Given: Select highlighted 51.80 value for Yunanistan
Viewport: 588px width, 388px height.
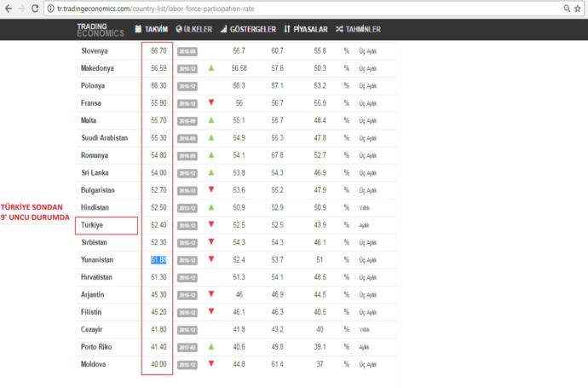Looking at the screenshot, I should tap(159, 260).
